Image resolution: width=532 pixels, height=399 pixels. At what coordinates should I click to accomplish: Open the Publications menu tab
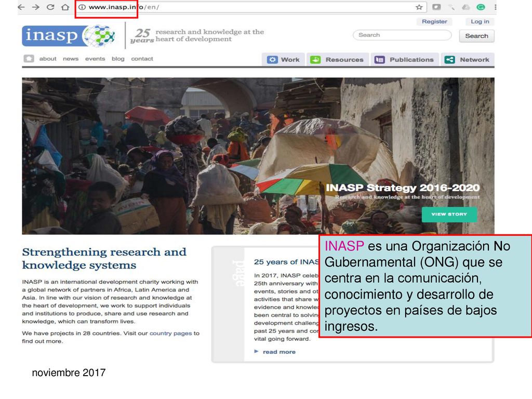405,60
